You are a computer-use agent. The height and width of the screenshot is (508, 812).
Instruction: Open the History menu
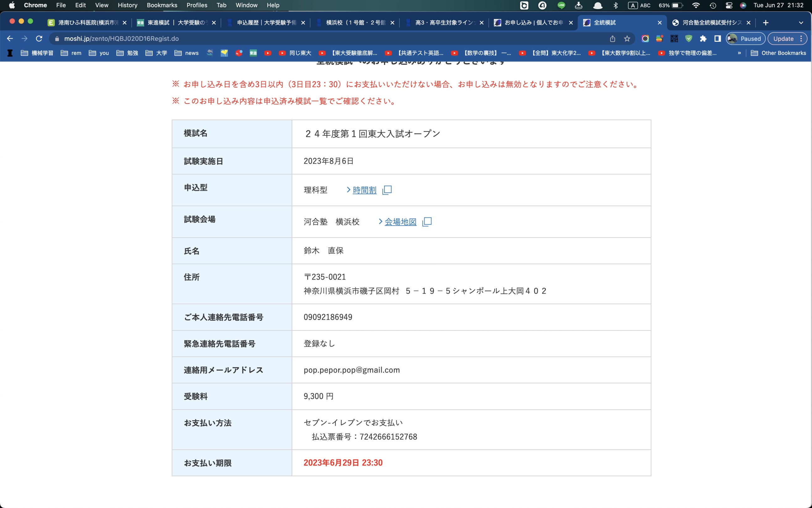[127, 5]
